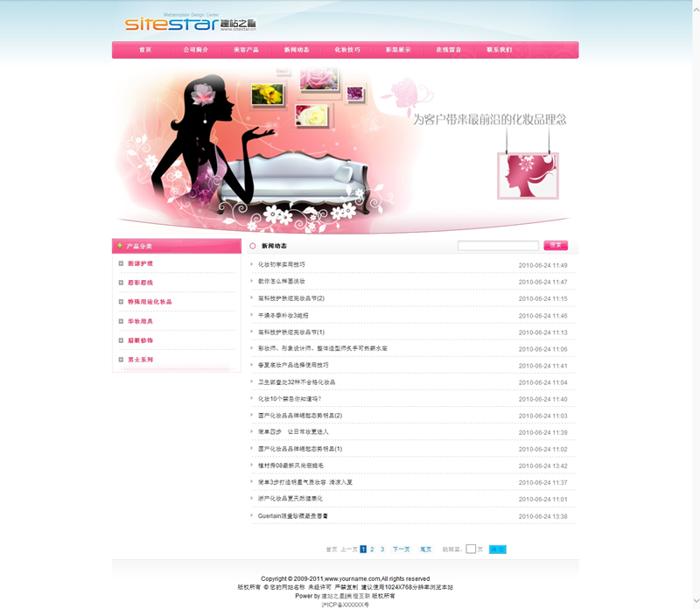Go to page 2 in pagination

click(372, 549)
